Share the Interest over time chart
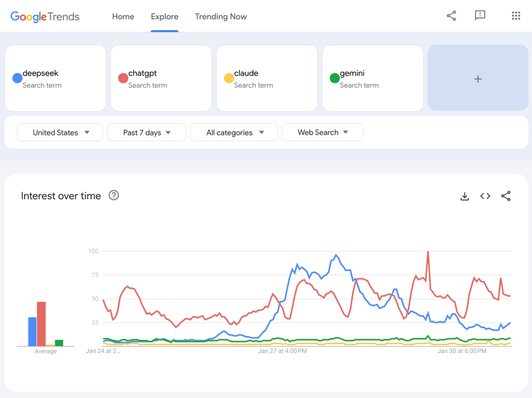This screenshot has width=532, height=398. click(506, 196)
